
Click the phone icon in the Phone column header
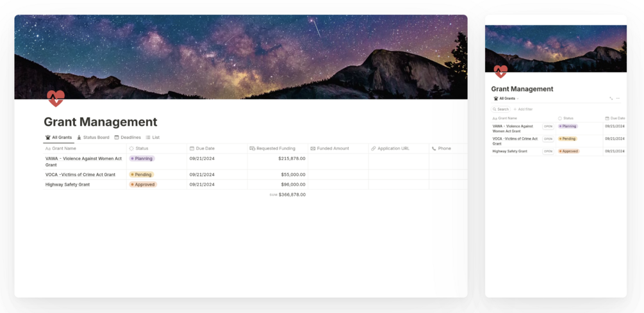434,148
